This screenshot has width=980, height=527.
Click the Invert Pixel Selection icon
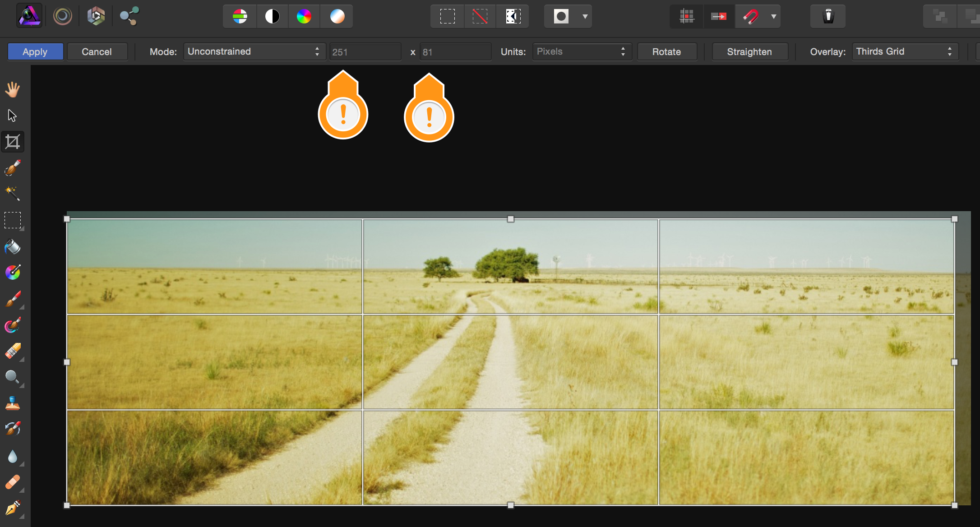(513, 17)
